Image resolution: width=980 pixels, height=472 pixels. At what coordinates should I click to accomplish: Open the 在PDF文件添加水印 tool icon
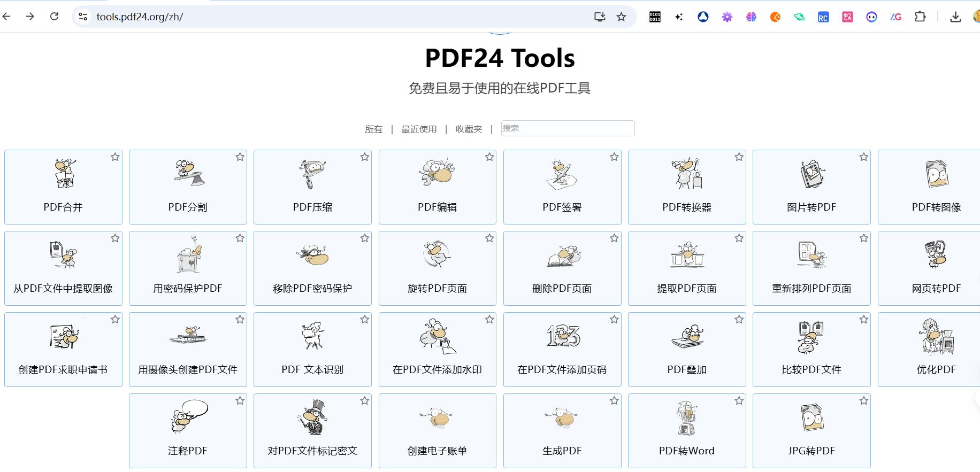tap(438, 336)
